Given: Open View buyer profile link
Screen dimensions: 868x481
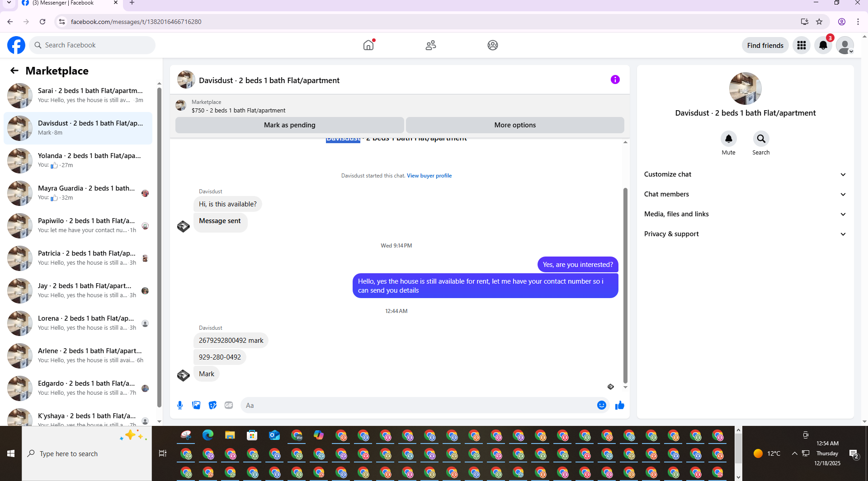Looking at the screenshot, I should [x=429, y=176].
